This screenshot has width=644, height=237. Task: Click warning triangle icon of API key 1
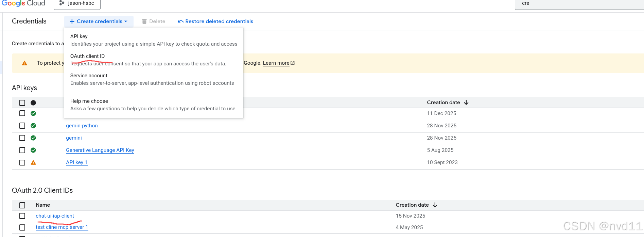[x=33, y=162]
